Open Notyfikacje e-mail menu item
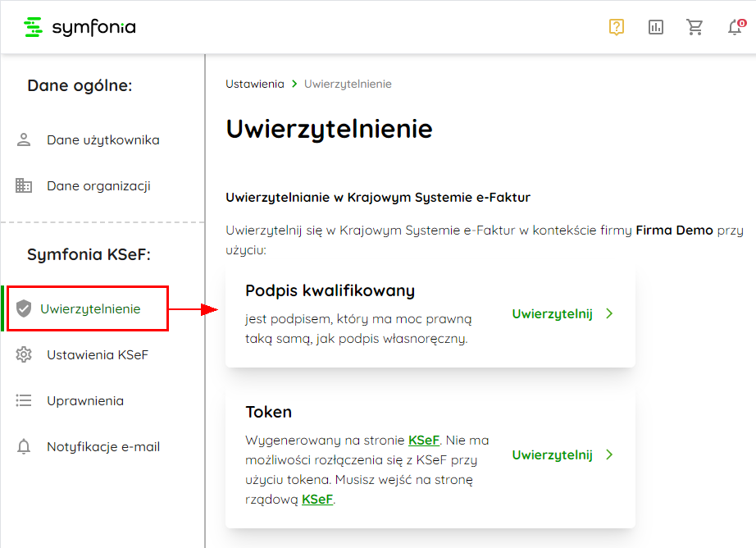The width and height of the screenshot is (756, 548). coord(102,447)
